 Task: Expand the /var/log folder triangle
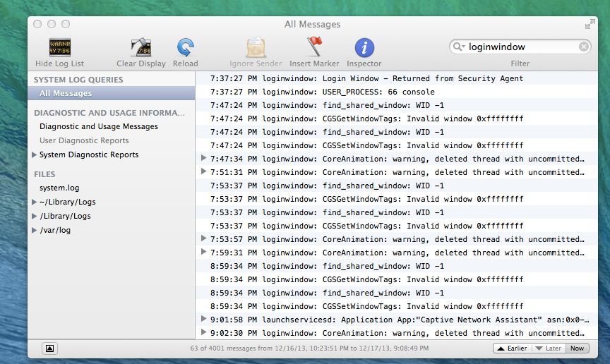34,230
